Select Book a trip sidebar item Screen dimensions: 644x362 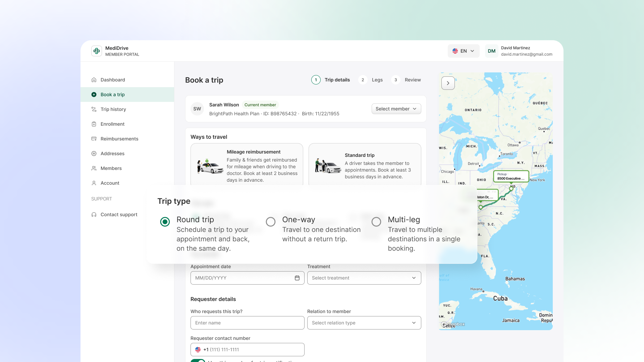point(127,95)
